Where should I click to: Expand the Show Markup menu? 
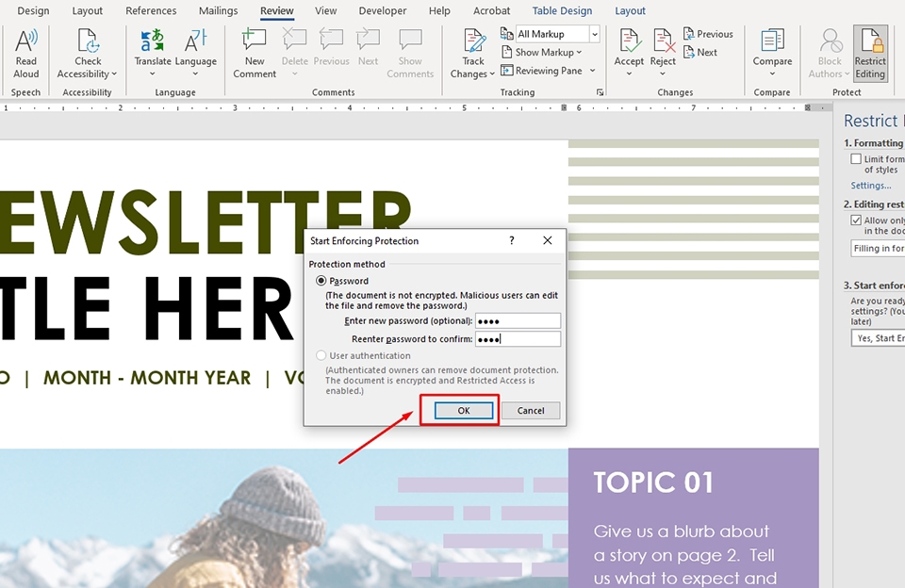544,53
